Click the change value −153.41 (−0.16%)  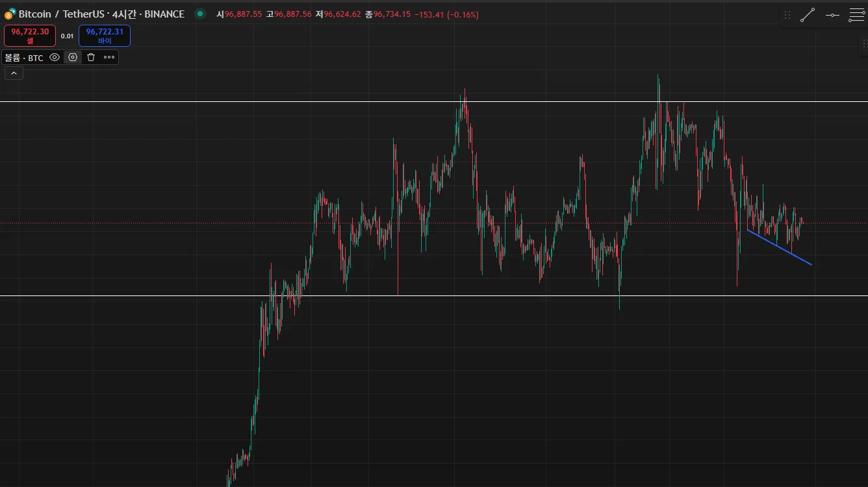[x=446, y=14]
